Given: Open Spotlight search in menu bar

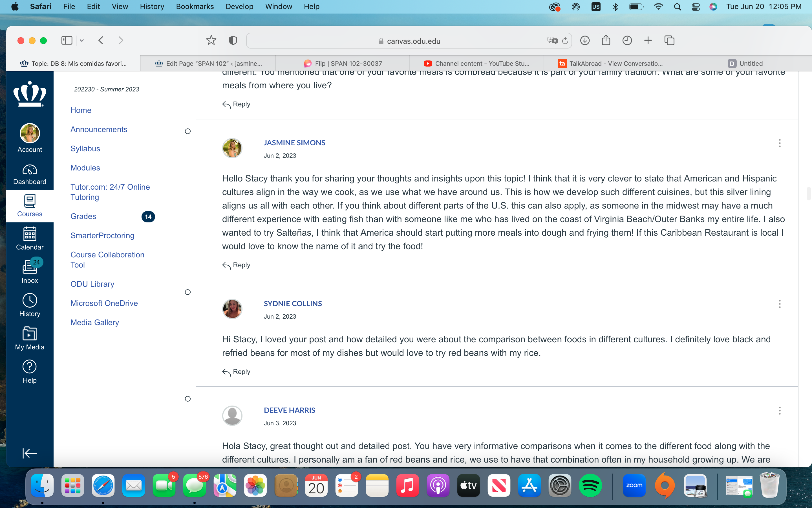Looking at the screenshot, I should click(678, 7).
